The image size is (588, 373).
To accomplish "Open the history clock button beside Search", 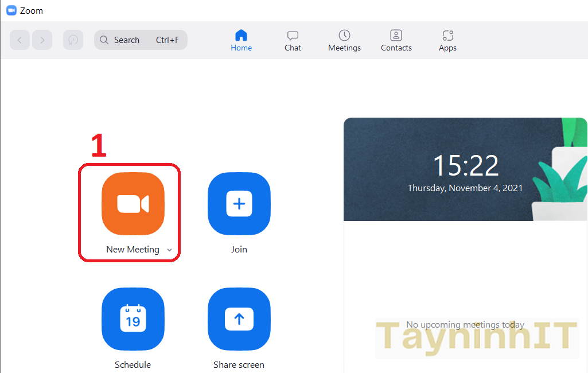I will 73,40.
